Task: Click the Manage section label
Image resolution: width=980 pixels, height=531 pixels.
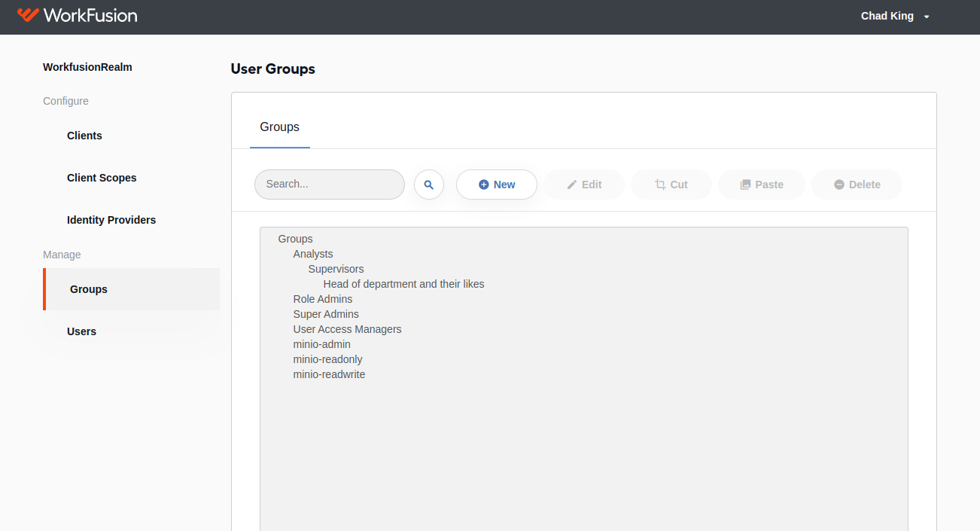Action: pos(62,255)
